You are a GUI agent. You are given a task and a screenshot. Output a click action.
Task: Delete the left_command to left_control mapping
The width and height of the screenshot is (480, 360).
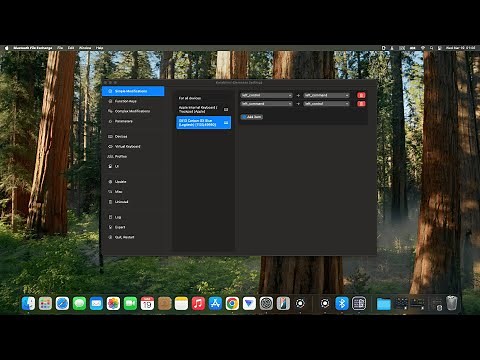pyautogui.click(x=361, y=104)
